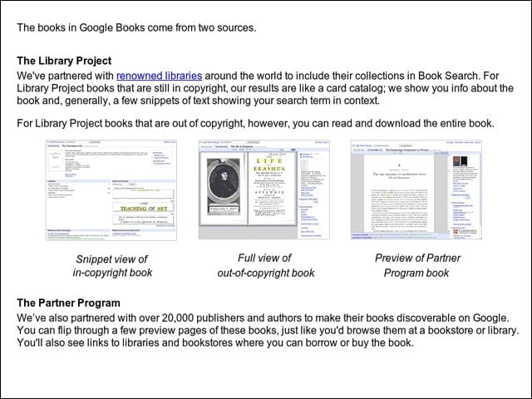
Task: Click the Partner Program preview thumbnail
Action: tap(416, 190)
